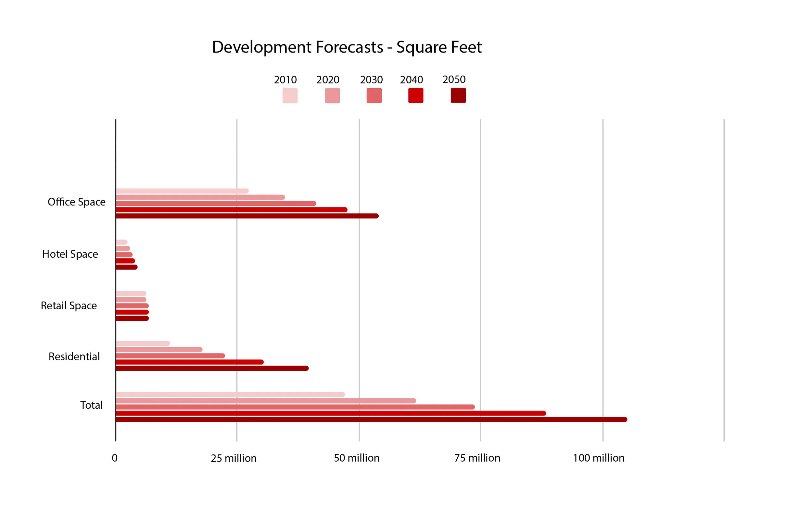This screenshot has height=508, width=812.
Task: Select the Office Space 2010 bar
Action: tap(182, 191)
